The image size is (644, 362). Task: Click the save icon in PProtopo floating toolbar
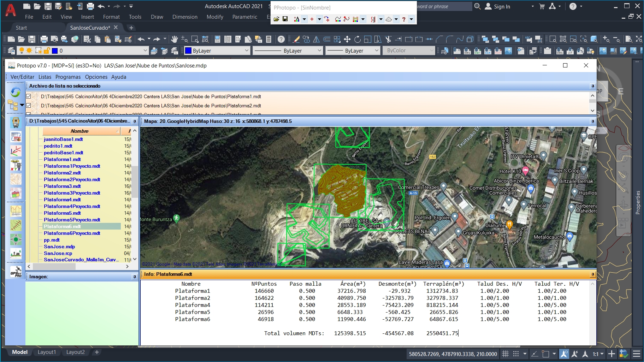click(x=285, y=19)
